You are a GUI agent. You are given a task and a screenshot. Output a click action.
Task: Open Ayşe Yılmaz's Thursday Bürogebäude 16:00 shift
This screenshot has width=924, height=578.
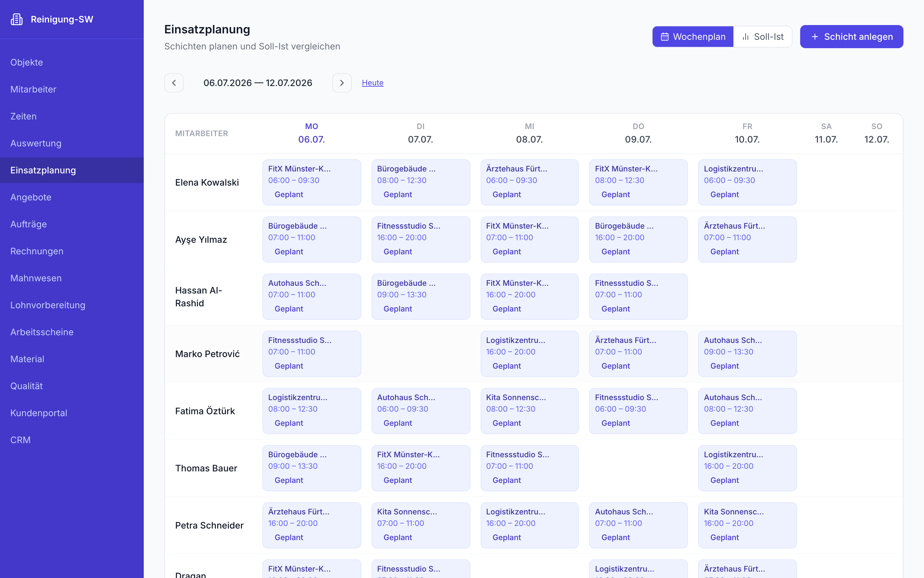(x=638, y=240)
